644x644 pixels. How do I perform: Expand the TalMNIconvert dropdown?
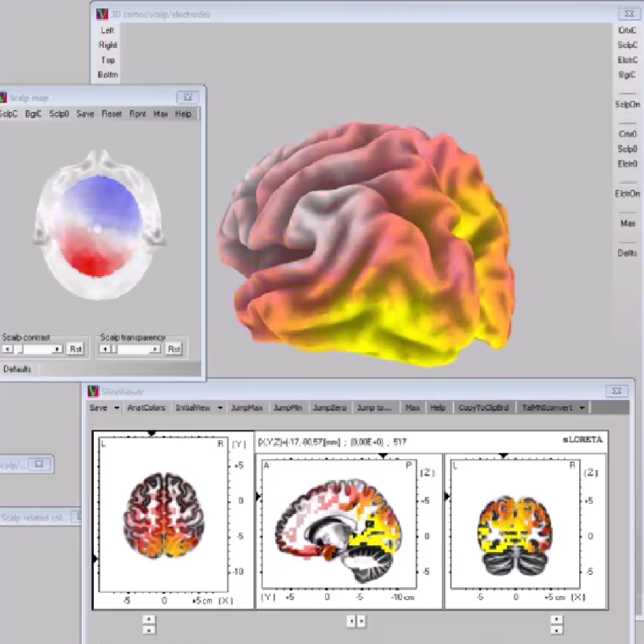582,408
